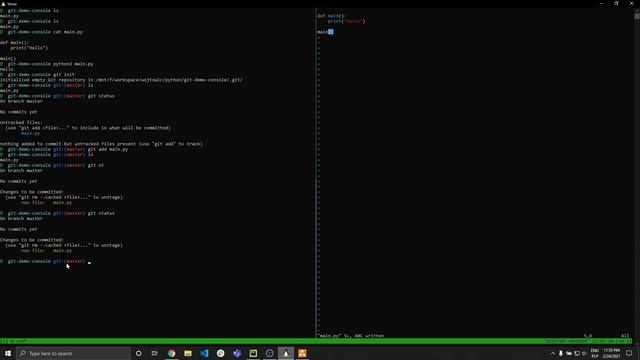Click the Linux penguin terminal icon on the taskbar

pos(286,353)
